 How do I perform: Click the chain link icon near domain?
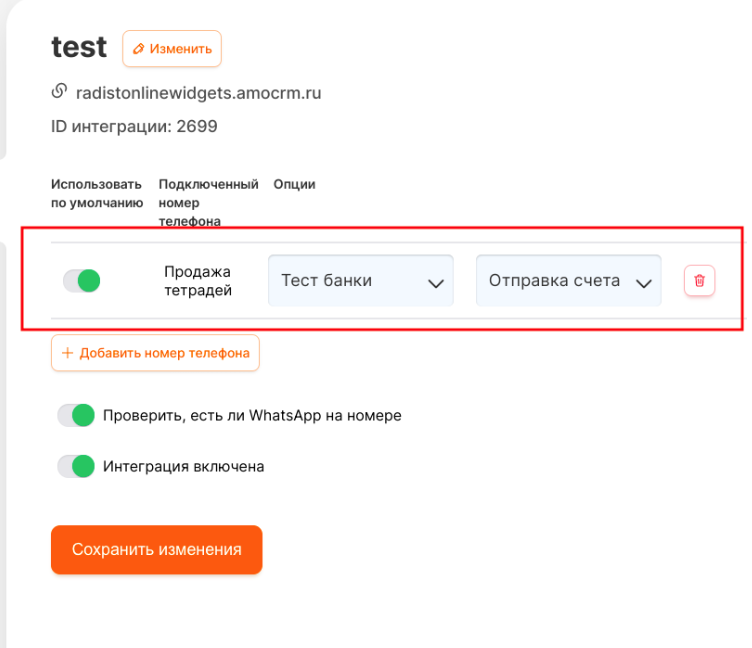pos(59,91)
